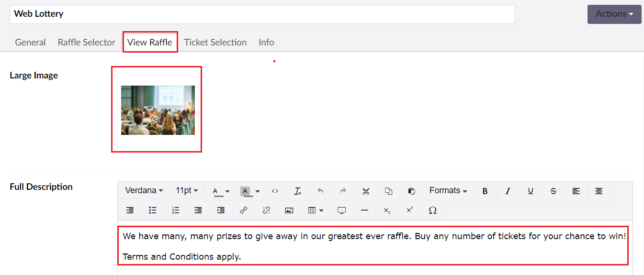Insert a bulleted list
This screenshot has height=275, width=644.
tap(153, 210)
